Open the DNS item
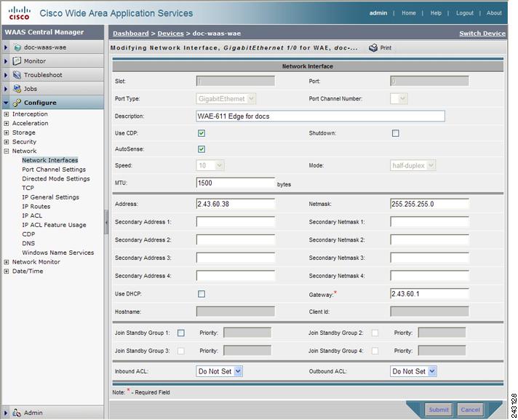Viewport: 518px width, 420px height. click(28, 244)
